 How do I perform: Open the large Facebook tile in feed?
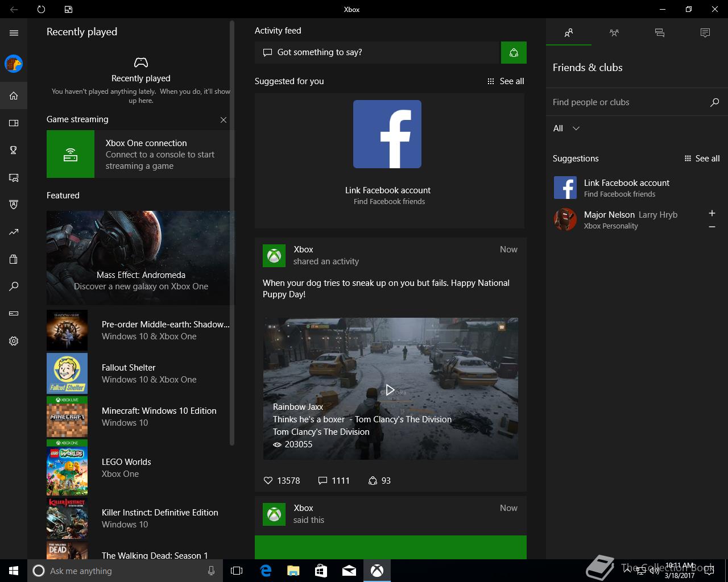tap(387, 134)
